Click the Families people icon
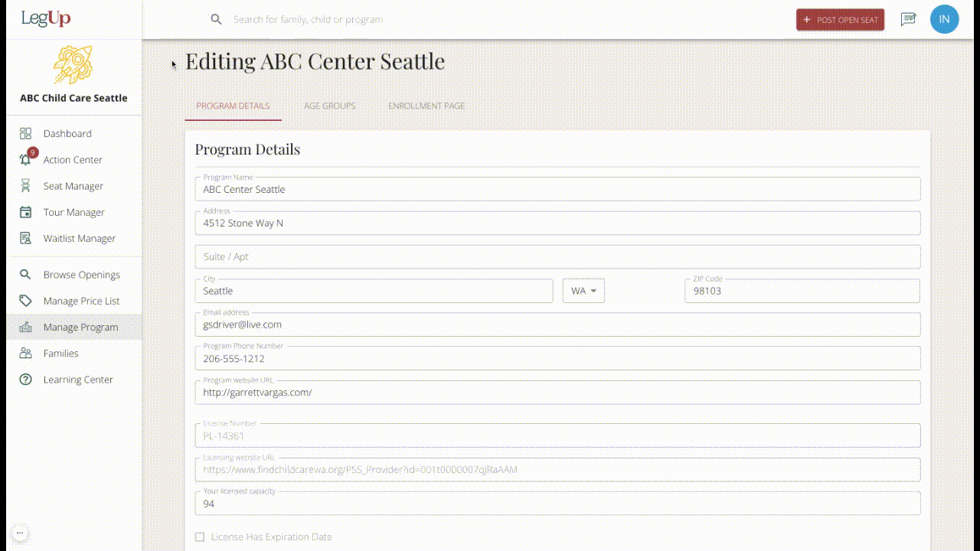 26,353
